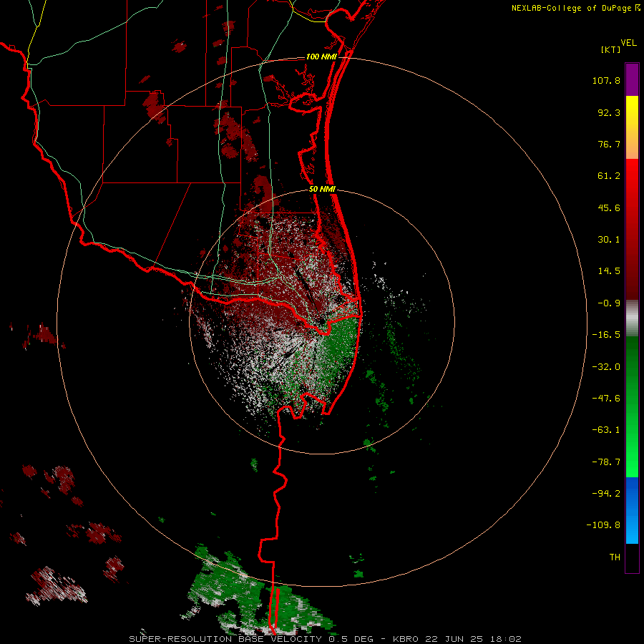The height and width of the screenshot is (644, 644).
Task: Click the -94.2 velocity scale value
Action: point(606,493)
